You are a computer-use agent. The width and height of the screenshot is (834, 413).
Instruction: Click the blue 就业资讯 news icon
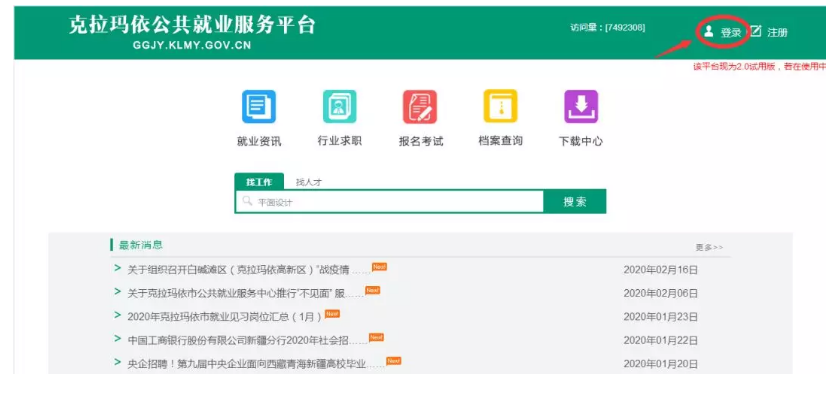tap(258, 107)
